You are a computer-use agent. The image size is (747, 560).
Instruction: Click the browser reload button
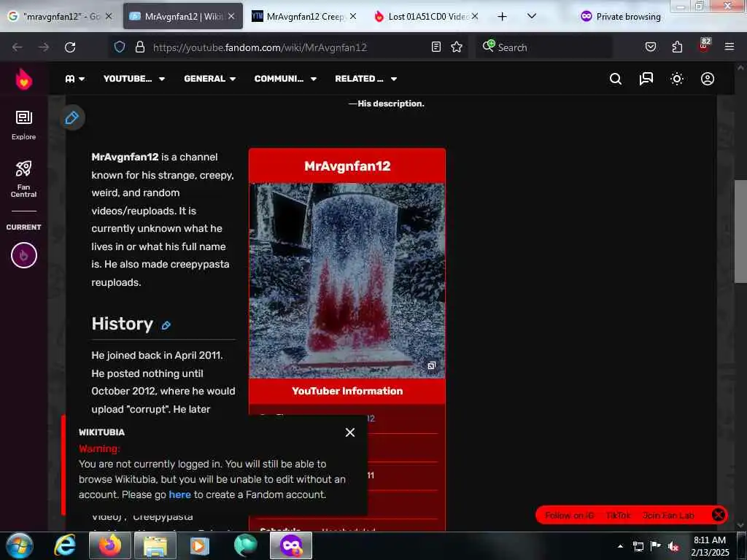coord(70,47)
